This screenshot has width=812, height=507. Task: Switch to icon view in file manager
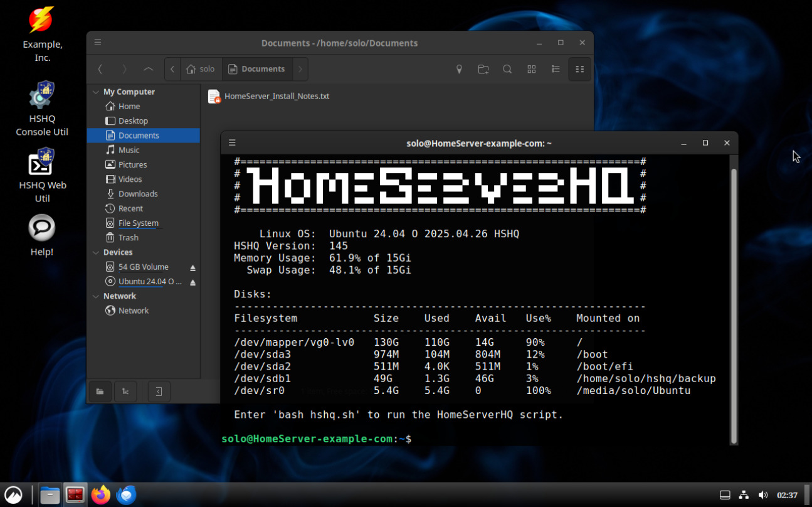[531, 69]
